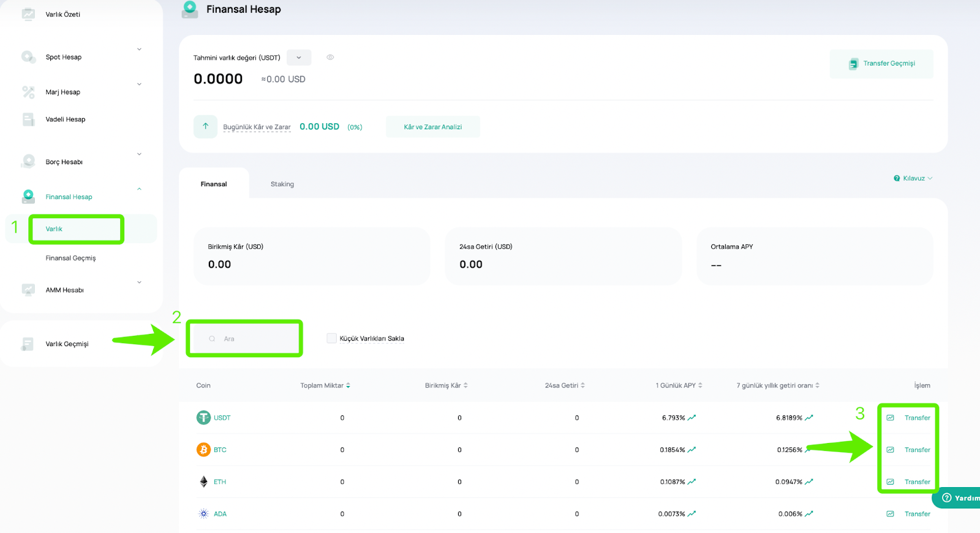Viewport: 980px width, 533px height.
Task: Open Transfer Geçmişi button
Action: click(x=881, y=64)
